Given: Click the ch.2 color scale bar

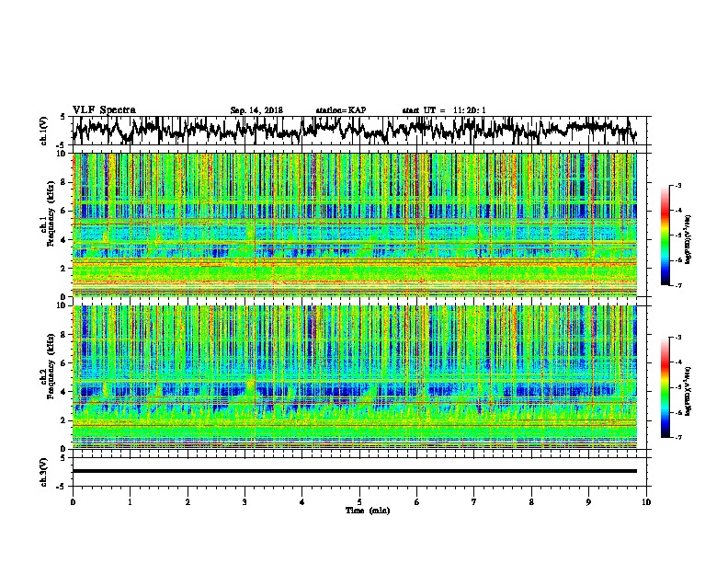Looking at the screenshot, I should click(665, 387).
